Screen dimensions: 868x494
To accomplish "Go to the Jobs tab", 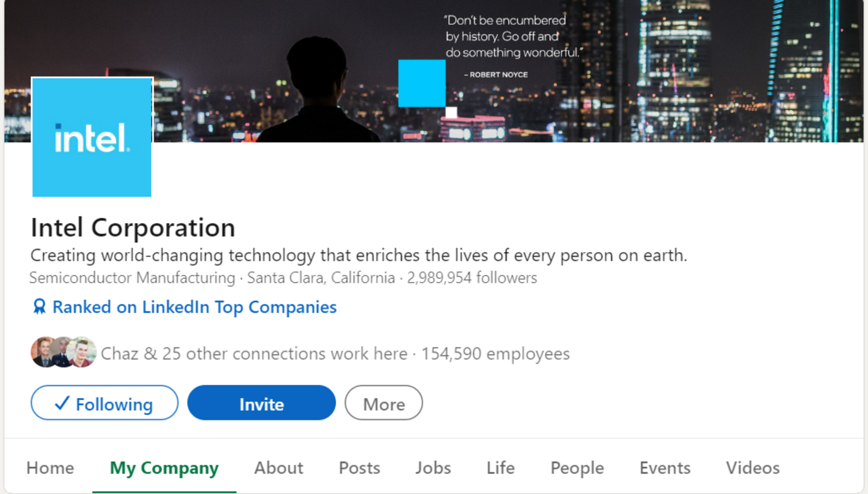I will 433,468.
